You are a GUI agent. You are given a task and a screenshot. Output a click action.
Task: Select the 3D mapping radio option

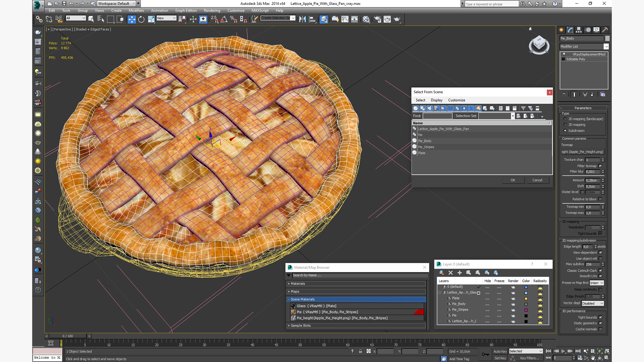(565, 125)
